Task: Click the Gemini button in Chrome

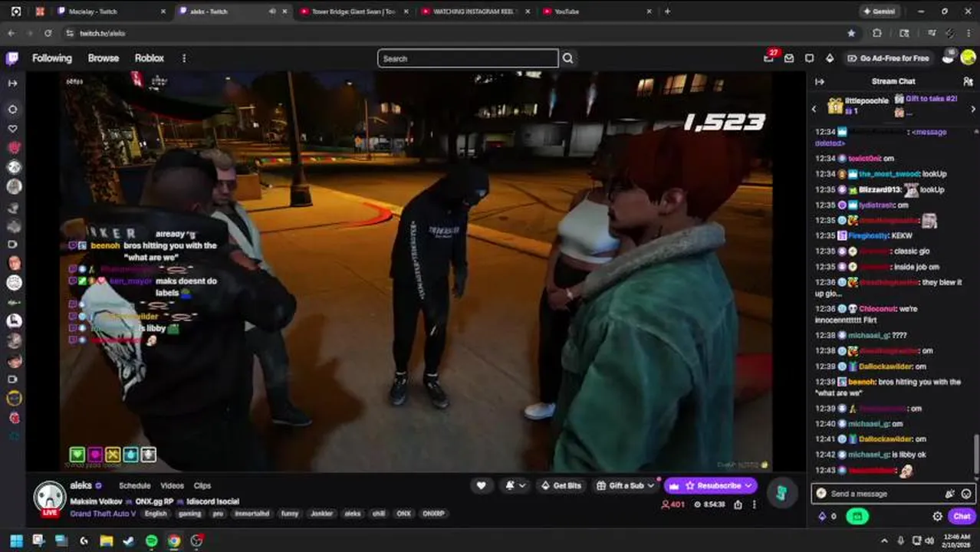Action: 879,11
